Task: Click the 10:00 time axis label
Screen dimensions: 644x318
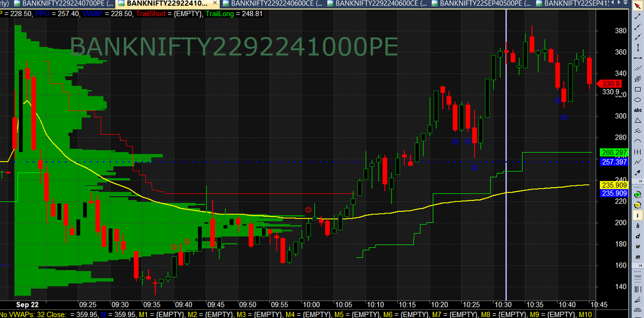Action: [x=311, y=304]
